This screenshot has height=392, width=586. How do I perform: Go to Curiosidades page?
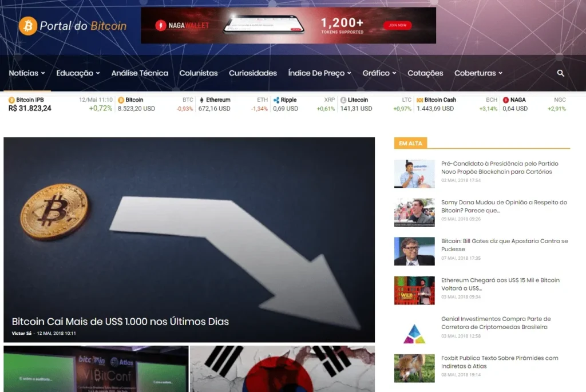253,73
